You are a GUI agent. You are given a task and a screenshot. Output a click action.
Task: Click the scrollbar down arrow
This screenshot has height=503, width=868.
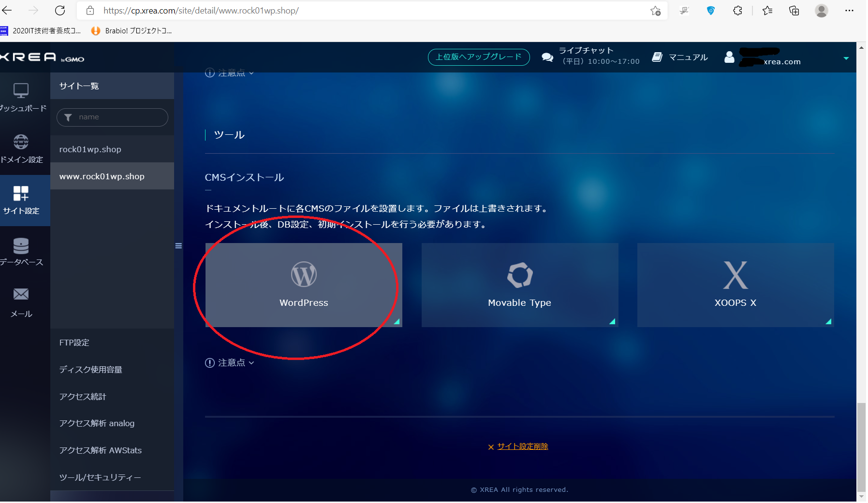pos(861,497)
